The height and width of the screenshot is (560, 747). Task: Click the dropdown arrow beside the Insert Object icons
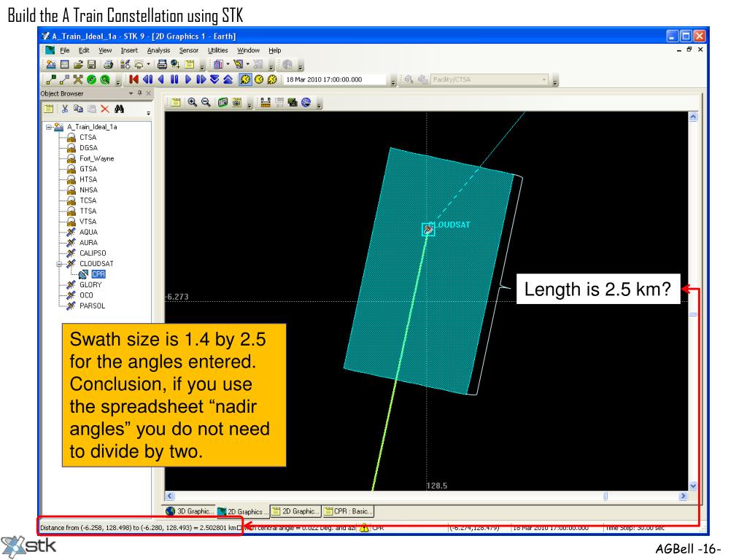coord(149,64)
